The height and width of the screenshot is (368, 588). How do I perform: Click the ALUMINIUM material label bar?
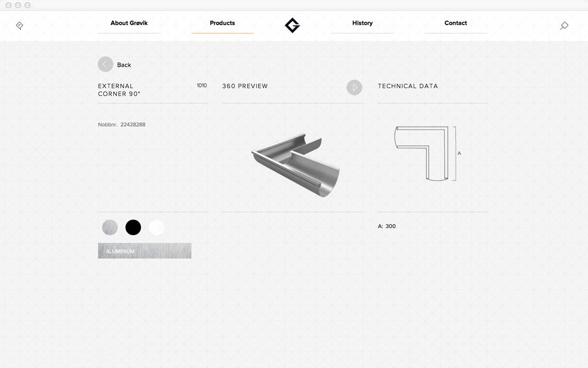click(145, 251)
